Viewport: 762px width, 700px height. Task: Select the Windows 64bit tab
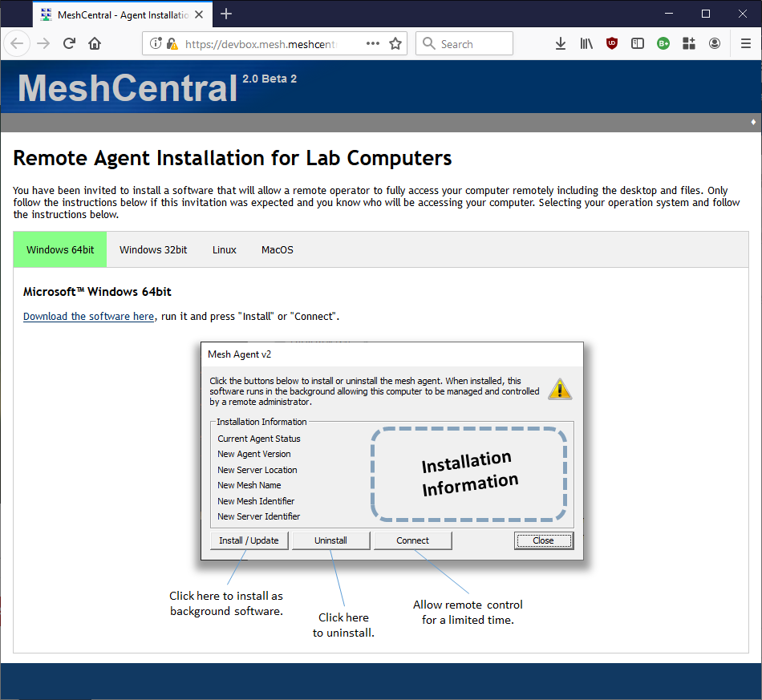[x=60, y=249]
